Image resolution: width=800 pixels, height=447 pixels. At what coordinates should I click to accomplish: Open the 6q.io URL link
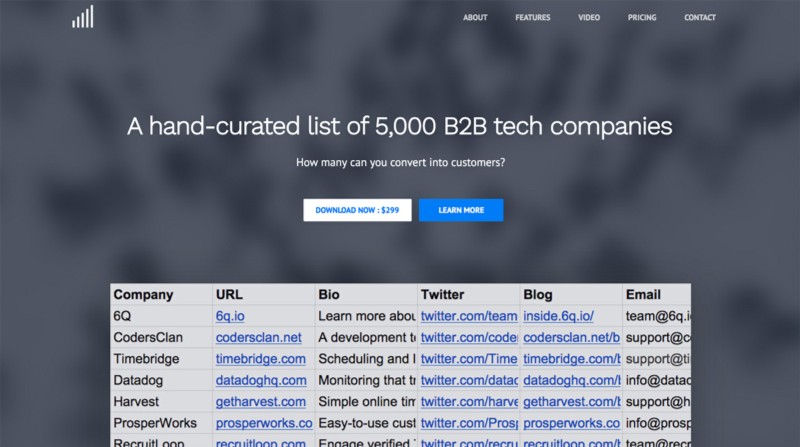(230, 316)
